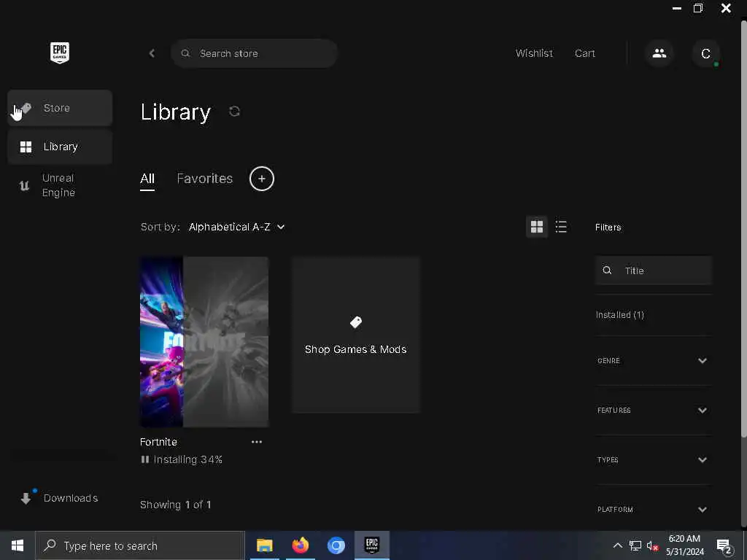Switch to grid view

(537, 227)
